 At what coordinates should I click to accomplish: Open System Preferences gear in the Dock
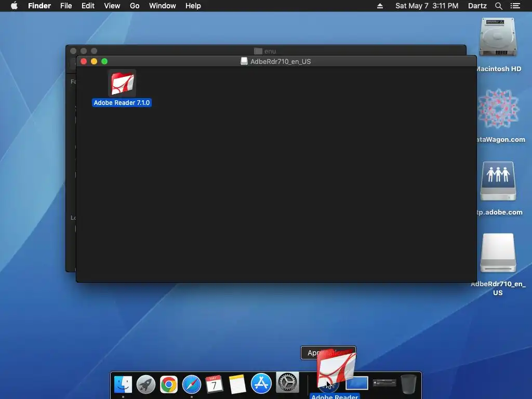(287, 383)
